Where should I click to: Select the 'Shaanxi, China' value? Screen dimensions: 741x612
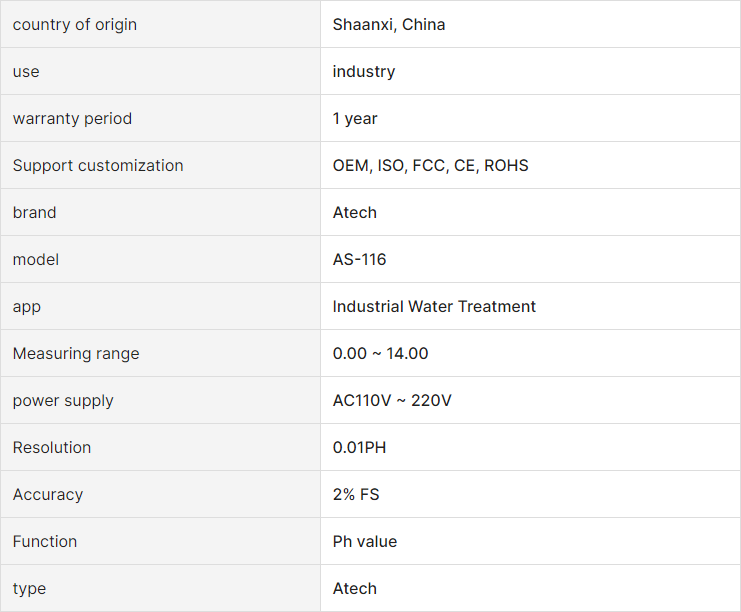[389, 25]
